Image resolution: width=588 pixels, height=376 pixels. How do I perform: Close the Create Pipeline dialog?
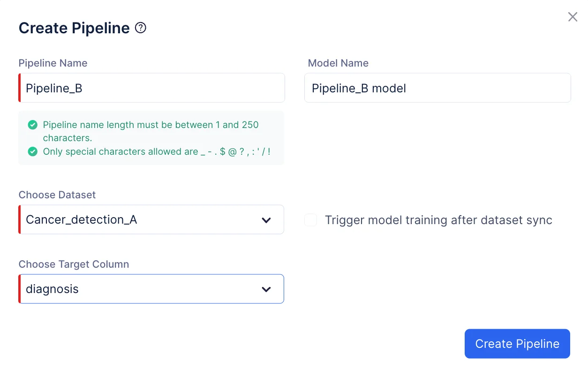[x=573, y=17]
